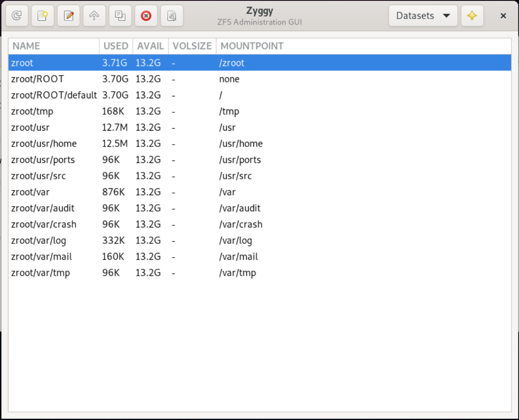The width and height of the screenshot is (519, 420).
Task: Click the 12.7M used value
Action: pos(115,127)
